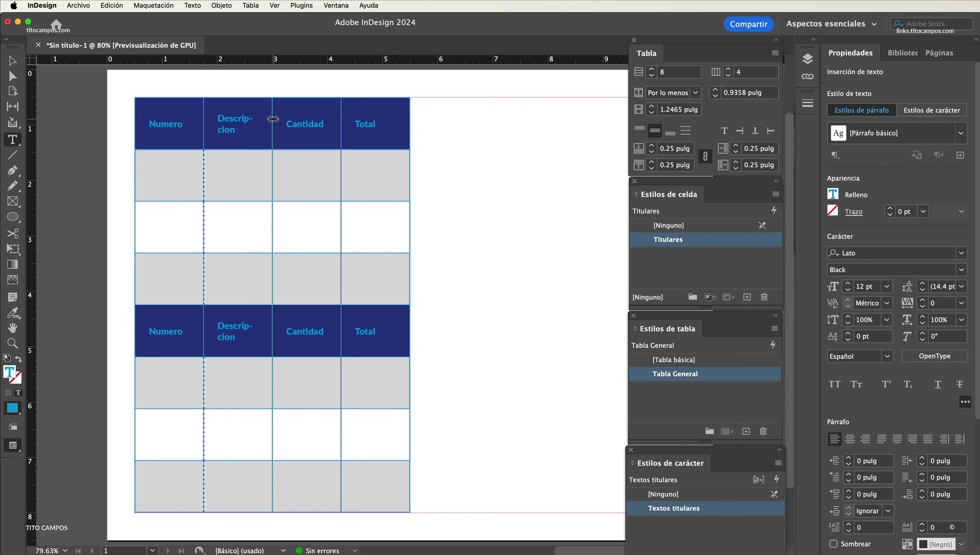
Task: Select the Rectangle Frame tool
Action: point(12,201)
